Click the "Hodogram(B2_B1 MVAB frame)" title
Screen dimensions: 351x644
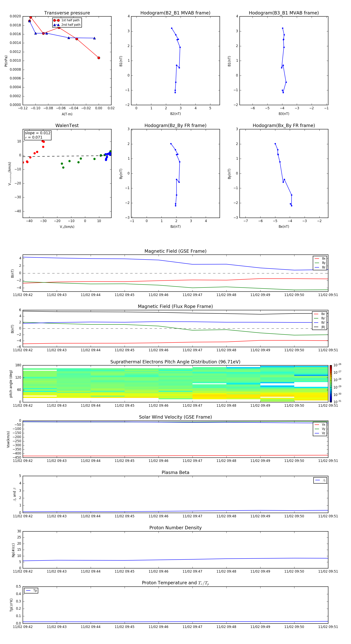[x=175, y=13]
